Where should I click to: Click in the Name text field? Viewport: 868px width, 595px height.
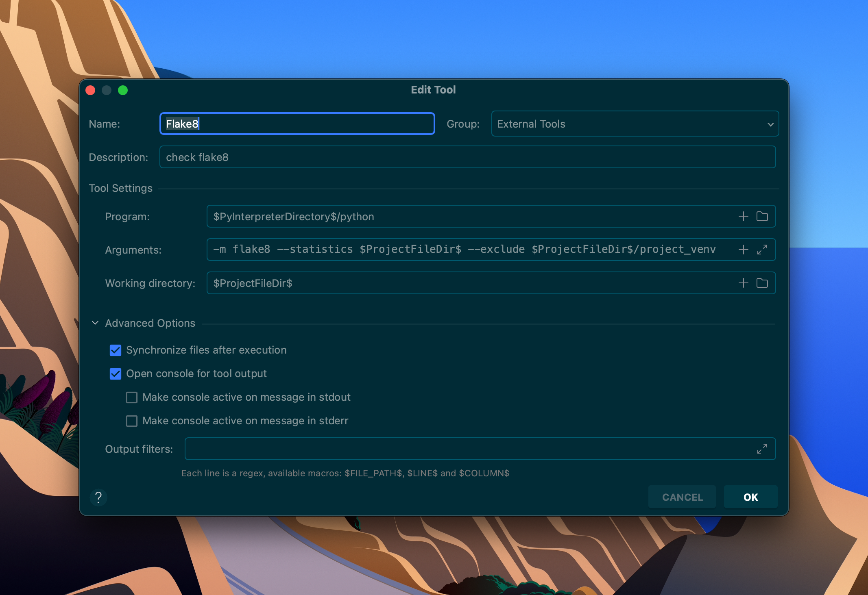[297, 124]
